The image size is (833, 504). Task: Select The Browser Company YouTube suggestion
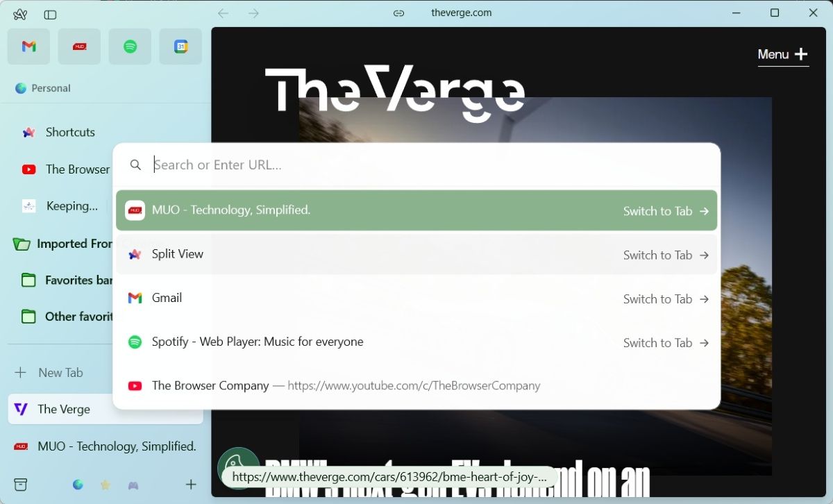[x=416, y=385]
